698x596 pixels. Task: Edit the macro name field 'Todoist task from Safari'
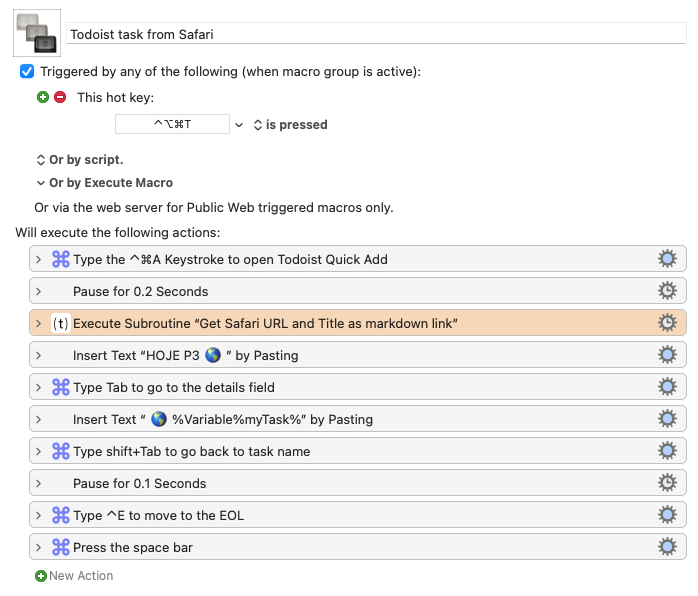(x=376, y=34)
